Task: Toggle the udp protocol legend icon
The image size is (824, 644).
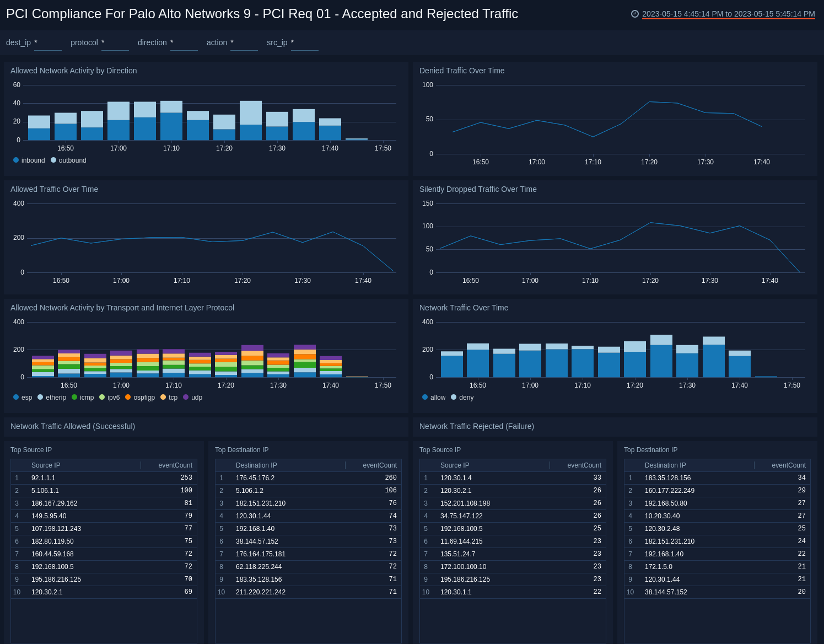Action: [185, 397]
